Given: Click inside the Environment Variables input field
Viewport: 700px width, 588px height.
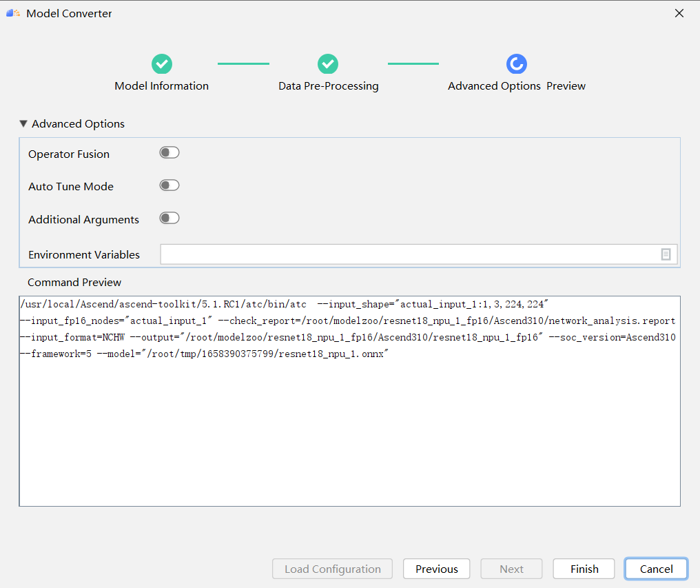Looking at the screenshot, I should coord(419,254).
